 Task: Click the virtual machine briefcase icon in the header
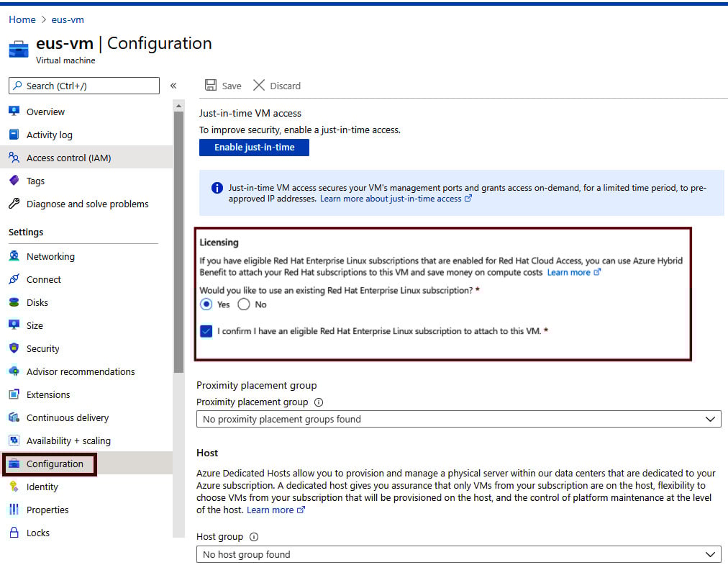(19, 49)
